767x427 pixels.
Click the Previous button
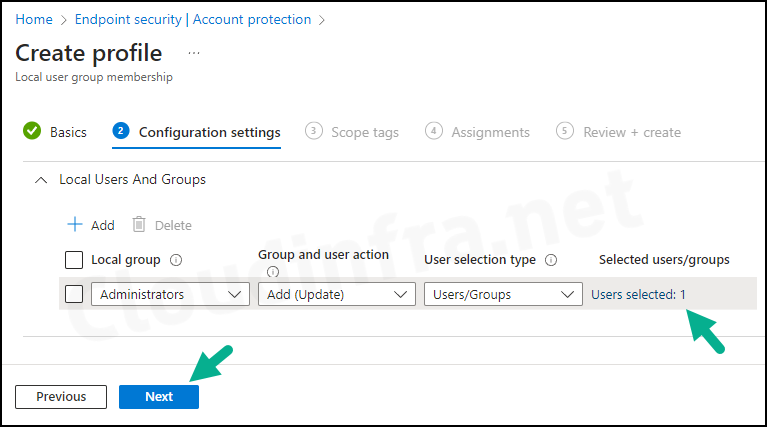[61, 397]
